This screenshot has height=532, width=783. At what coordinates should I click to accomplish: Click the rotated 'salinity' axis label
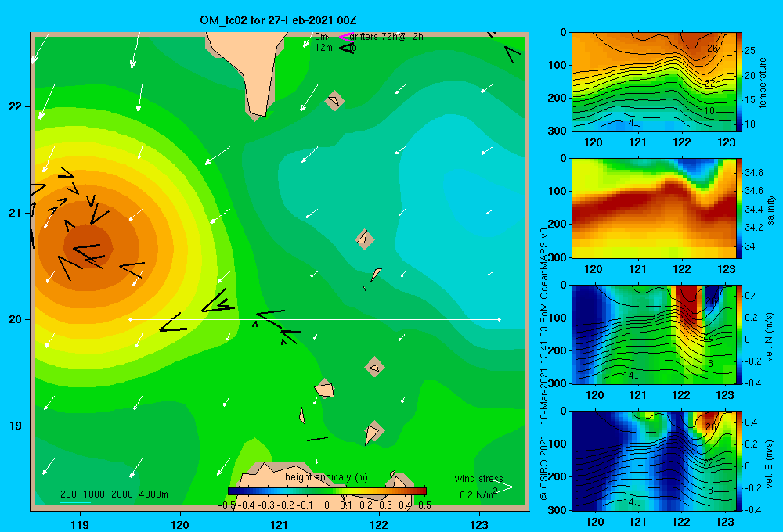(x=770, y=210)
